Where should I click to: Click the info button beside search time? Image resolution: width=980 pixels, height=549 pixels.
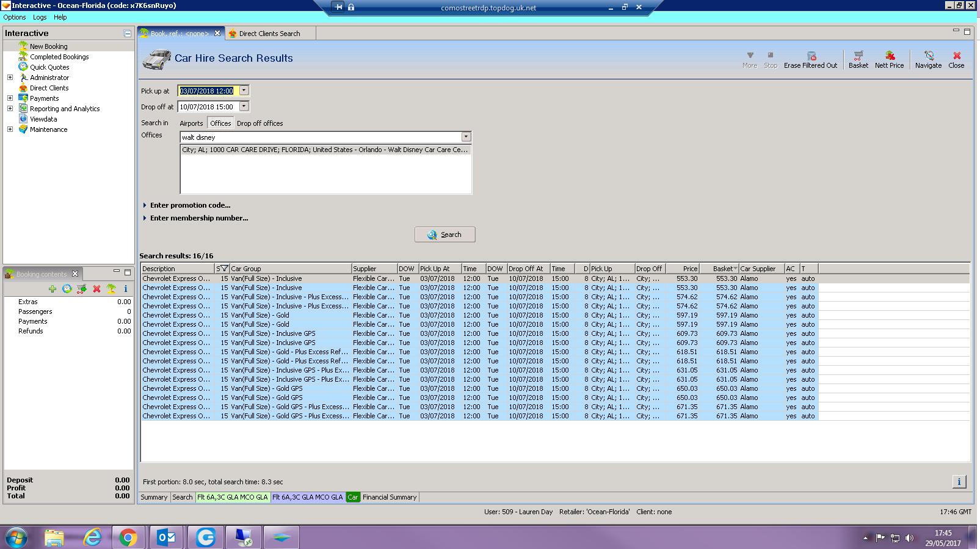tap(959, 482)
